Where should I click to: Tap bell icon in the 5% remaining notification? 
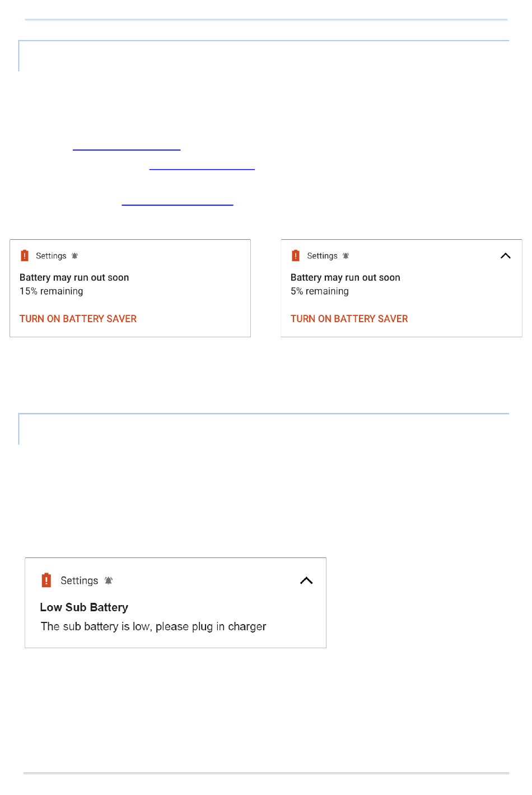point(346,256)
